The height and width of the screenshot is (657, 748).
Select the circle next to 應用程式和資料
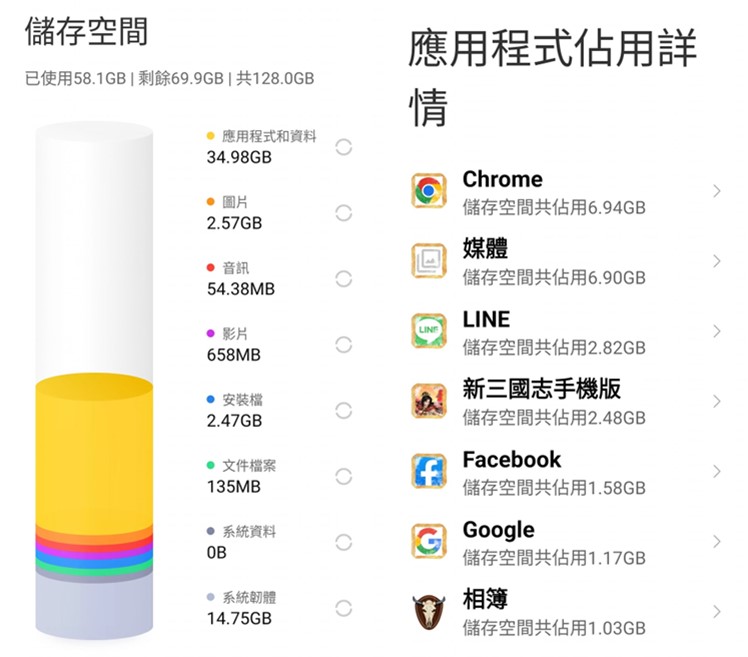point(343,147)
